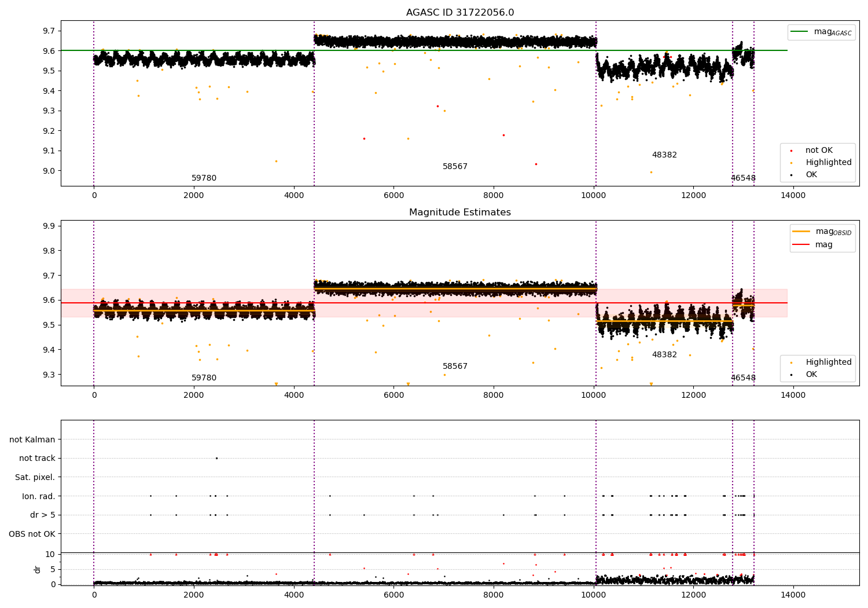
Task: Click the lone black "not track" data point
Action: tap(216, 458)
